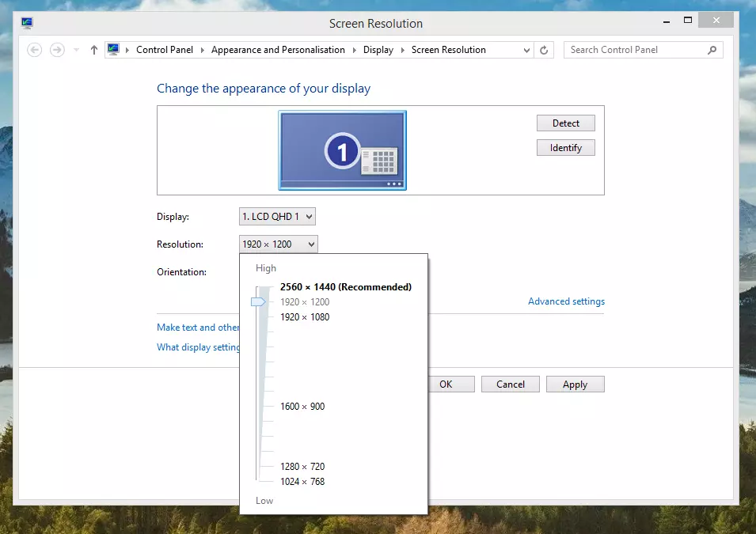Navigate to the Display breadcrumb
Image resolution: width=756 pixels, height=534 pixels.
(378, 50)
